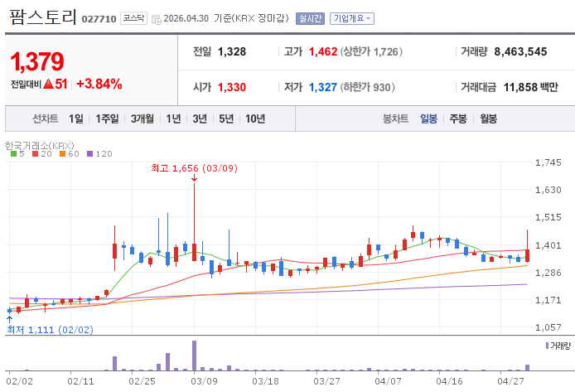Select the 3년 line chart tab
Image resolution: width=575 pixels, height=392 pixels.
200,119
